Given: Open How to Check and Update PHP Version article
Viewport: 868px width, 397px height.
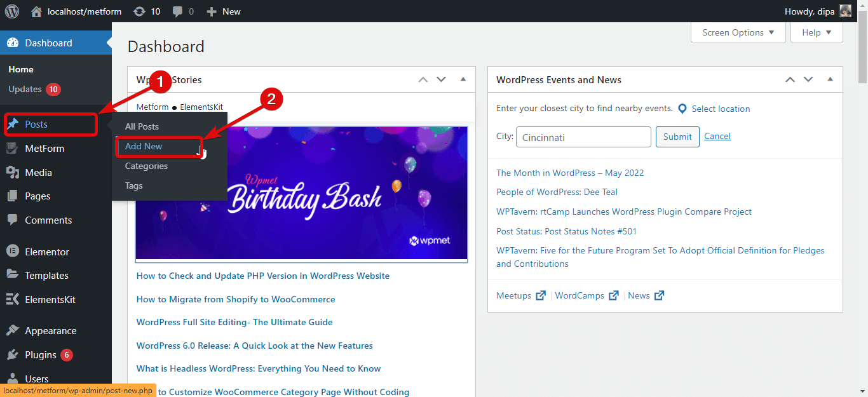Looking at the screenshot, I should pos(263,276).
